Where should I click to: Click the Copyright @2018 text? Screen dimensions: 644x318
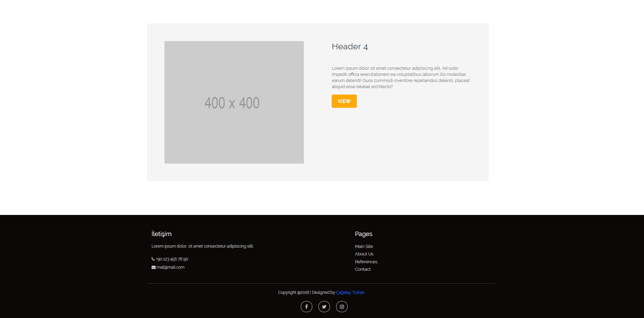coord(294,292)
